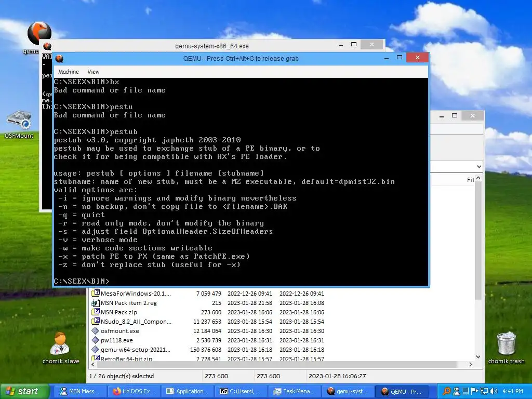
Task: Minimize the file manager window behind QEMU
Action: (x=442, y=116)
